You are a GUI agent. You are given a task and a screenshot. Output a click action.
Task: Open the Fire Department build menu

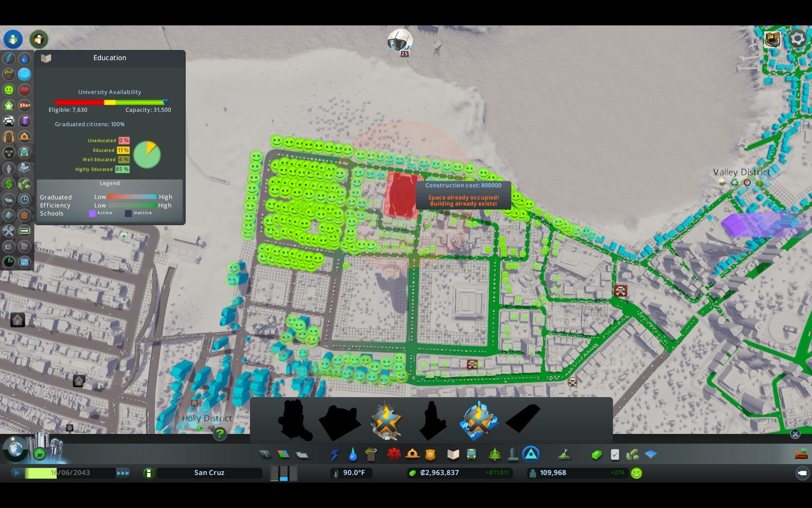pyautogui.click(x=412, y=455)
